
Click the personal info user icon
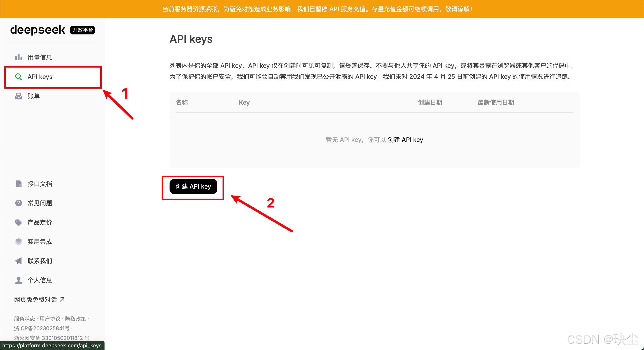pos(18,280)
